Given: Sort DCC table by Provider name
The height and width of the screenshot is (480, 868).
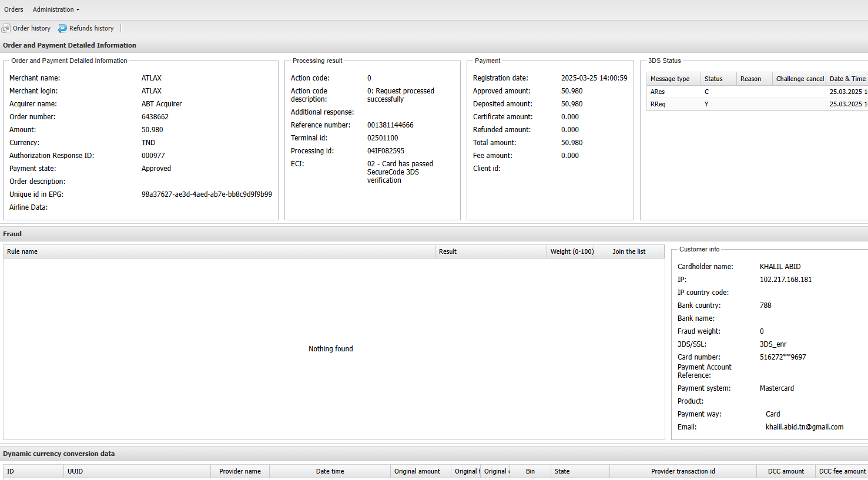Looking at the screenshot, I should tap(240, 471).
